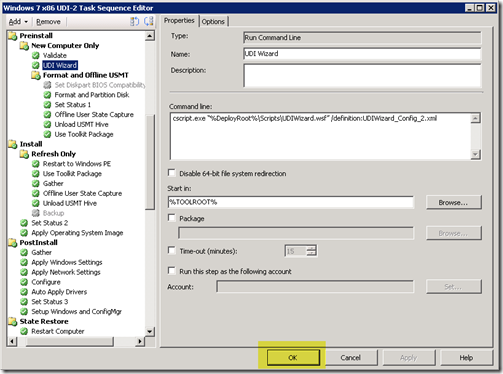Viewport: 503px width, 374px height.
Task: Select the Set Status 3 step
Action: 49,302
